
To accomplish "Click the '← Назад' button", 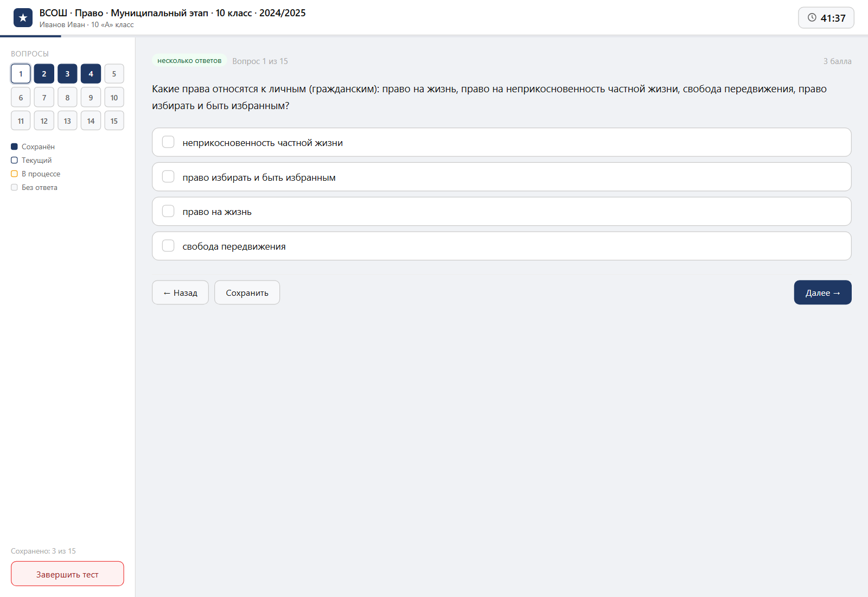I will tap(180, 293).
